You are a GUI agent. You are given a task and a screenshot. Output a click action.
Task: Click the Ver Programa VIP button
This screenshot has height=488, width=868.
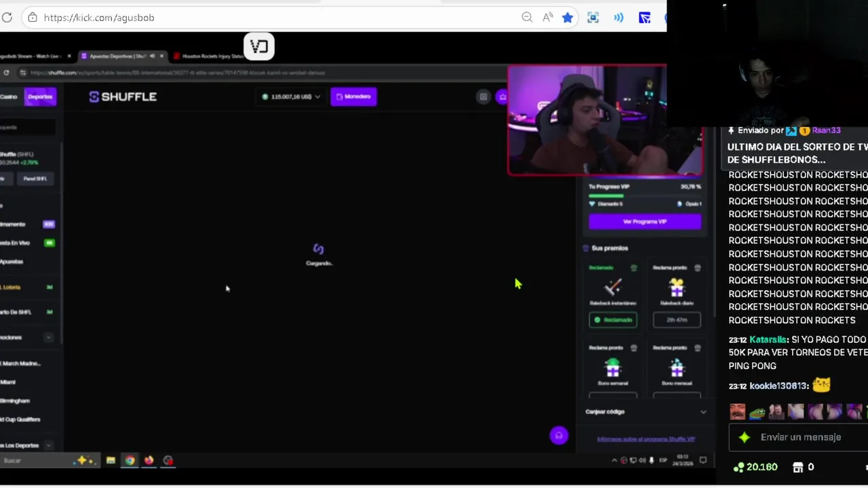pos(644,222)
